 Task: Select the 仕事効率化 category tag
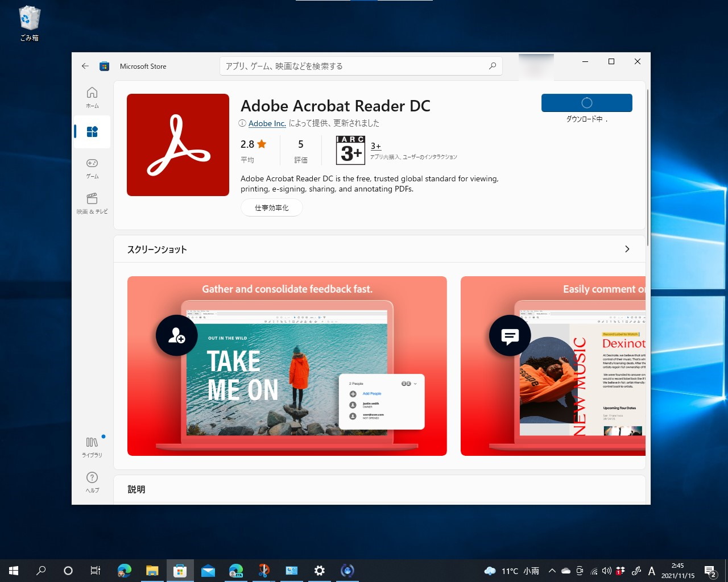(271, 207)
